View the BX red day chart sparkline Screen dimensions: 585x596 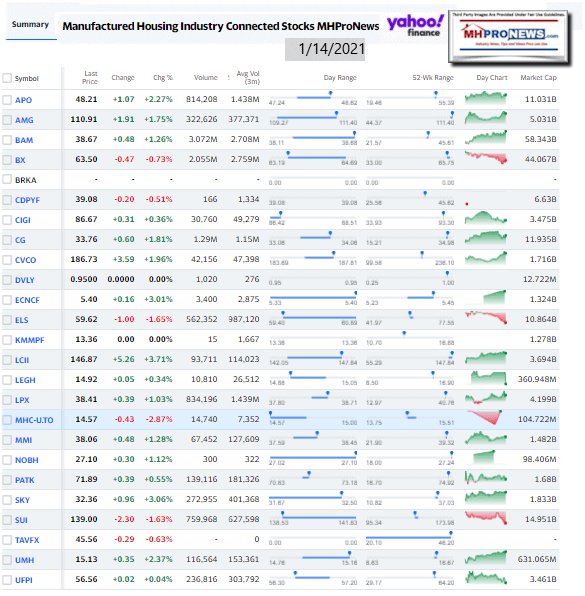pyautogui.click(x=486, y=157)
